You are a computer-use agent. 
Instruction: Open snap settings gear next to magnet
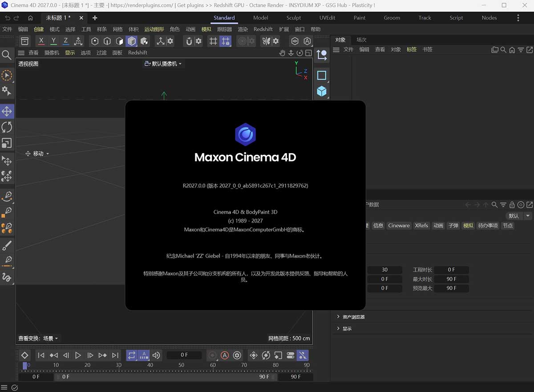(198, 41)
